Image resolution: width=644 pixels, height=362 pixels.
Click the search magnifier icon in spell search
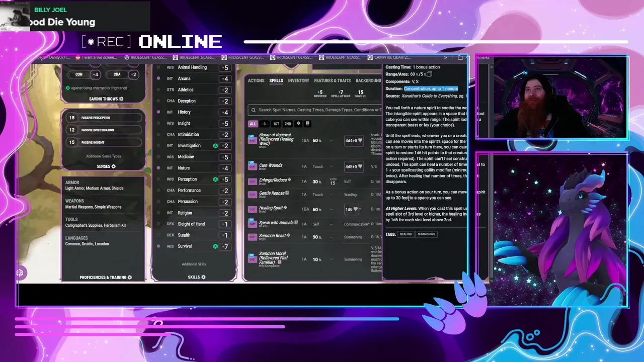pos(254,110)
